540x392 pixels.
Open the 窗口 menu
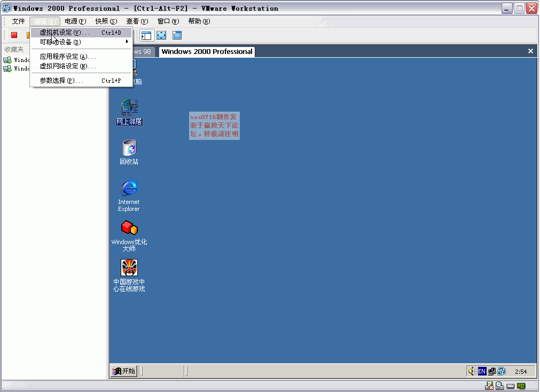[x=168, y=21]
